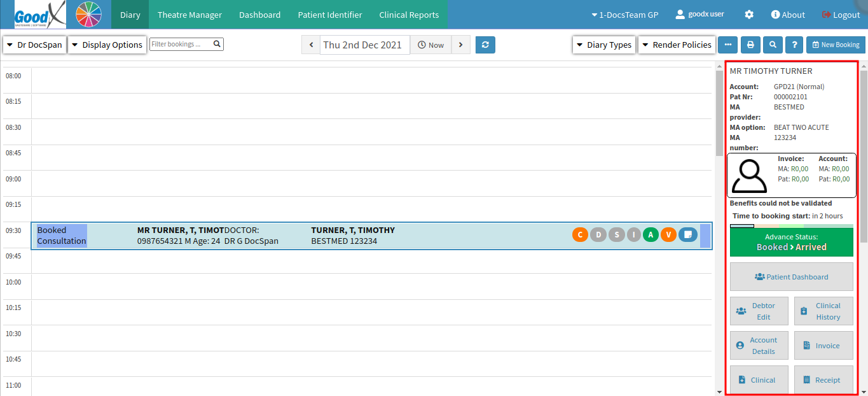Open the Display Options dropdown

[x=107, y=45]
